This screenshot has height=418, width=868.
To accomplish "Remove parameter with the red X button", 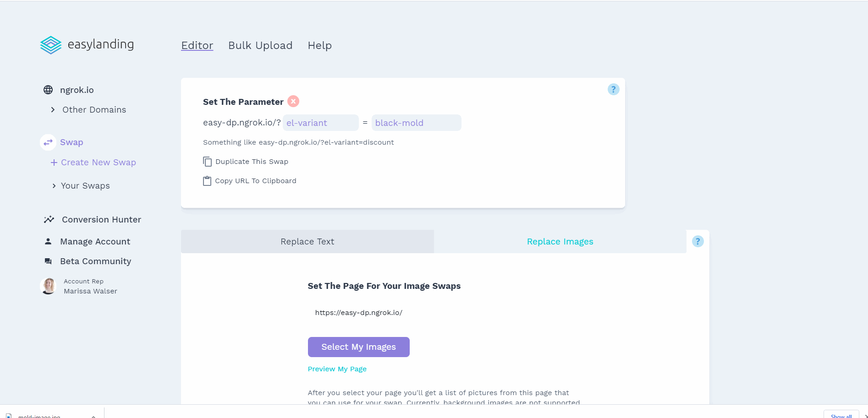I will click(x=293, y=101).
